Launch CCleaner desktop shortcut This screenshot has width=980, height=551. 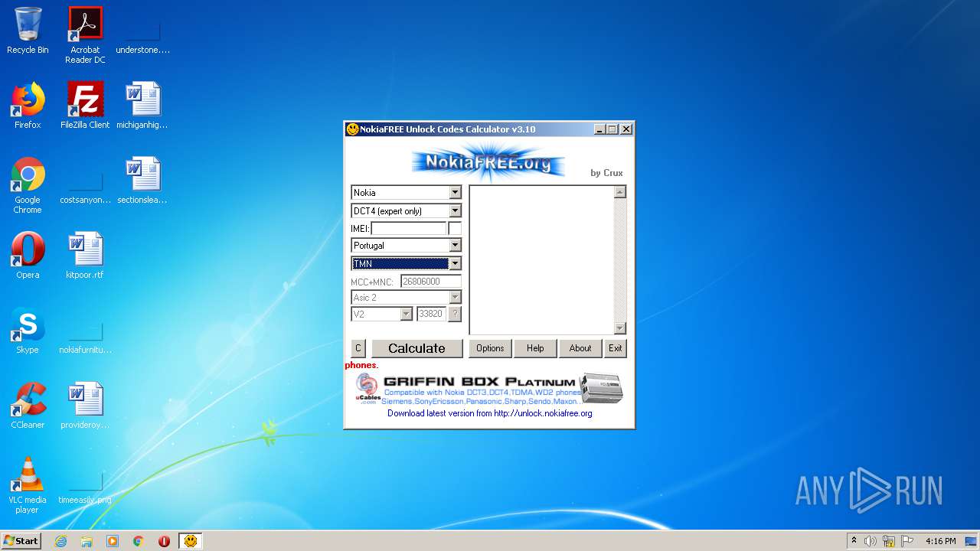point(28,406)
